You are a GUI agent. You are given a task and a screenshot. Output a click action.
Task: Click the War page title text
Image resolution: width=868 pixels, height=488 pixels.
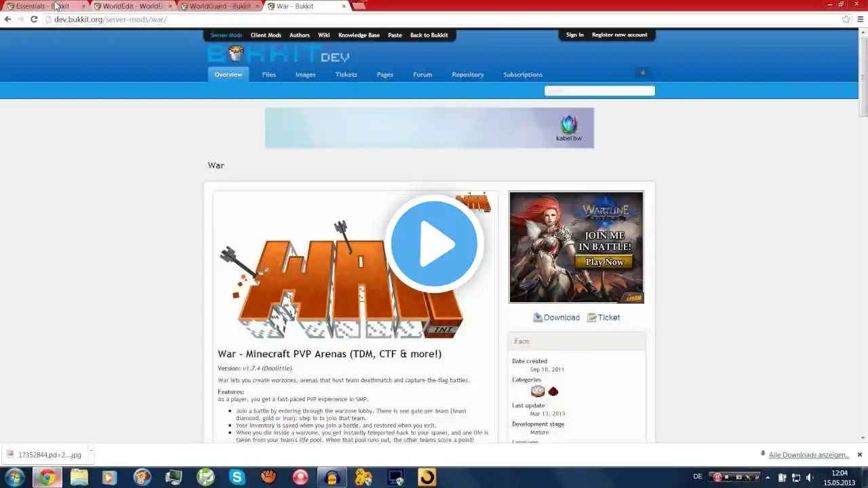216,165
